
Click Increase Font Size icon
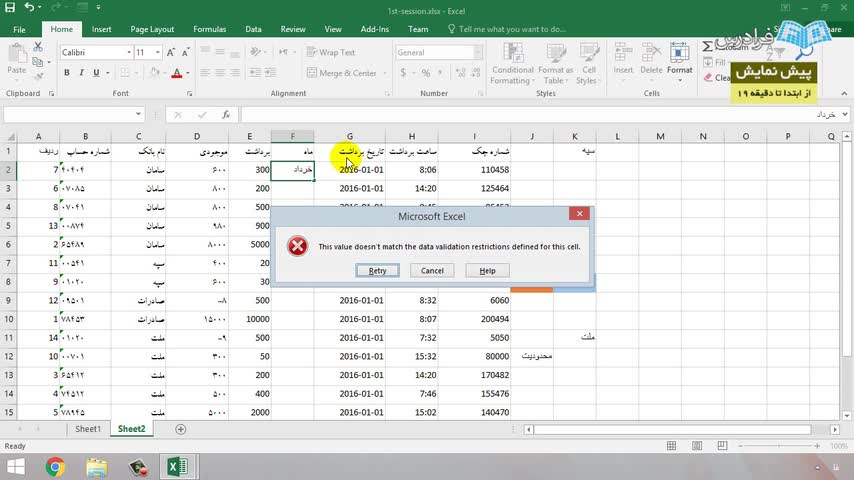(x=170, y=52)
